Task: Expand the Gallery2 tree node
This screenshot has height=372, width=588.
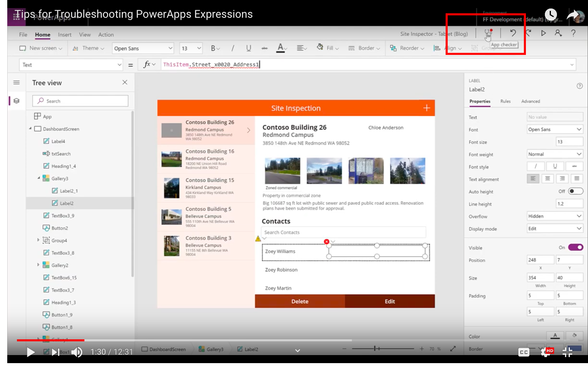Action: (38, 265)
